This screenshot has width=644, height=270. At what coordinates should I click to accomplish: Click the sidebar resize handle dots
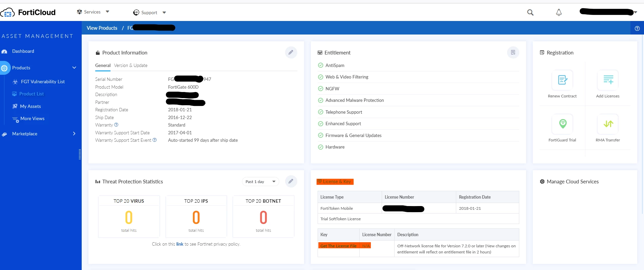coord(80,154)
